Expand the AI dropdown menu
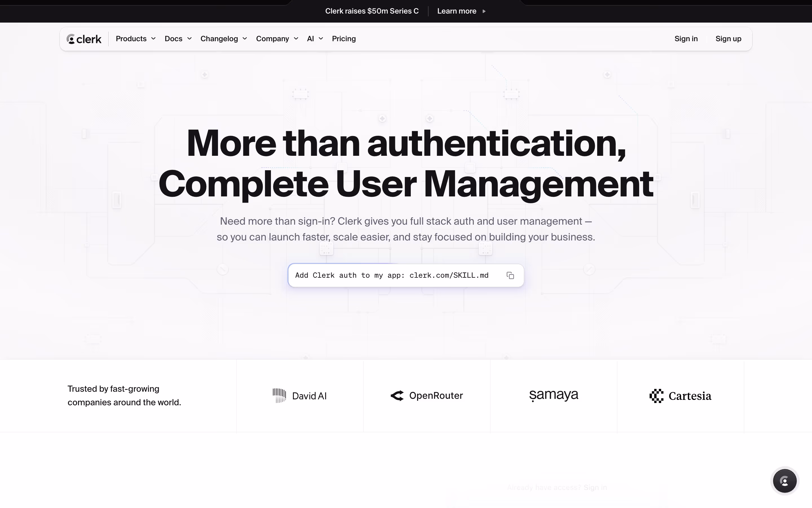The height and width of the screenshot is (508, 812). pyautogui.click(x=315, y=39)
